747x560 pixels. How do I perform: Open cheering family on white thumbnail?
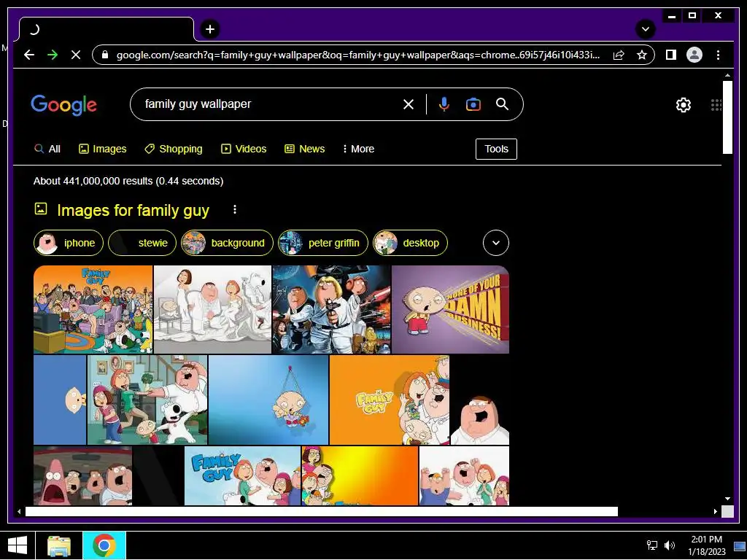pos(464,475)
